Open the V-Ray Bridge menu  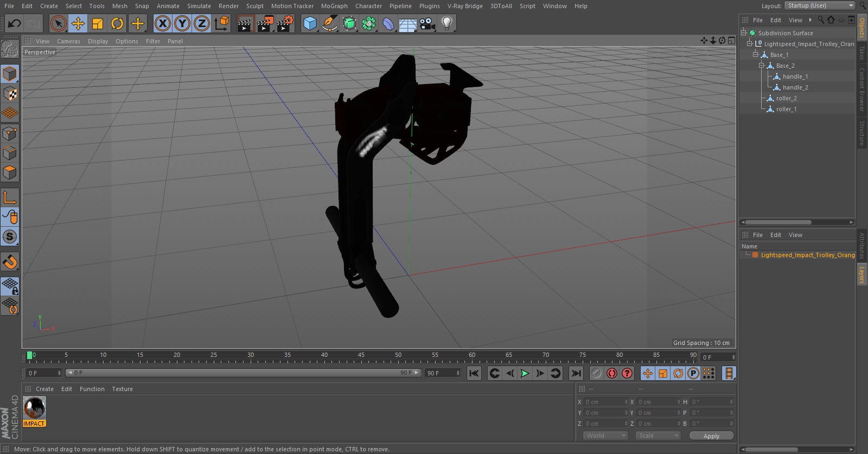[465, 6]
